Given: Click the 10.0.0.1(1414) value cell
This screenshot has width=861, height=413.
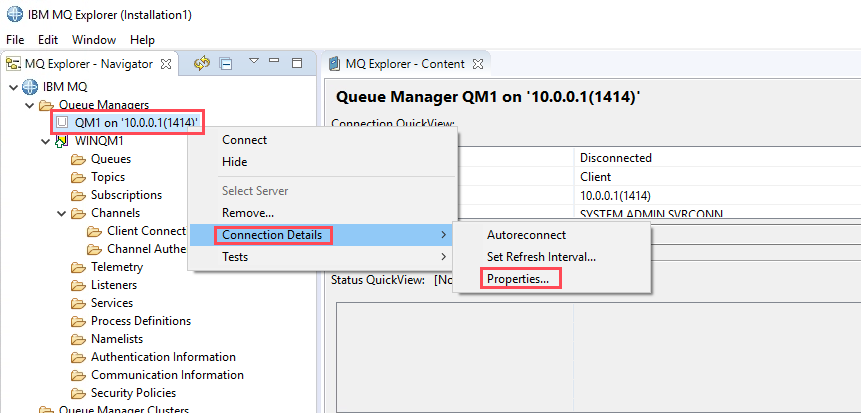Looking at the screenshot, I should 616,196.
